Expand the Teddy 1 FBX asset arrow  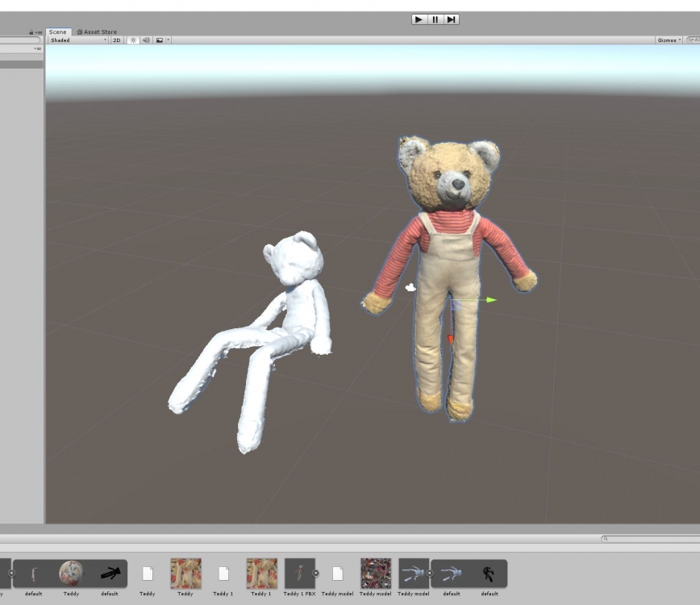coord(316,574)
